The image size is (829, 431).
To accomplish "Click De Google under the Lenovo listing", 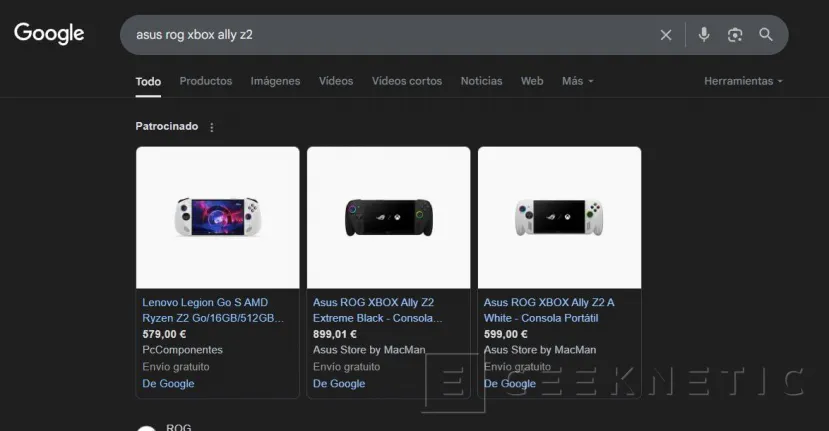I will point(168,384).
